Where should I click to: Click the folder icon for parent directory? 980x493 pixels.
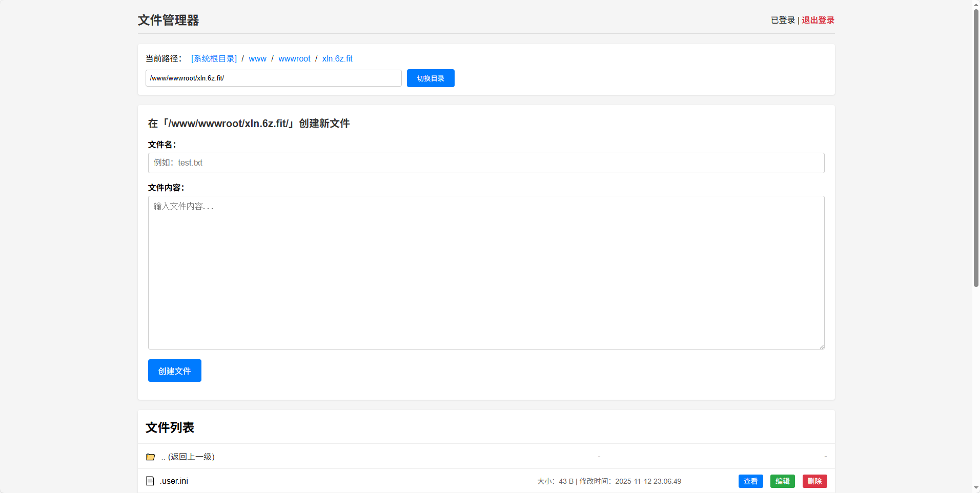[x=150, y=457]
